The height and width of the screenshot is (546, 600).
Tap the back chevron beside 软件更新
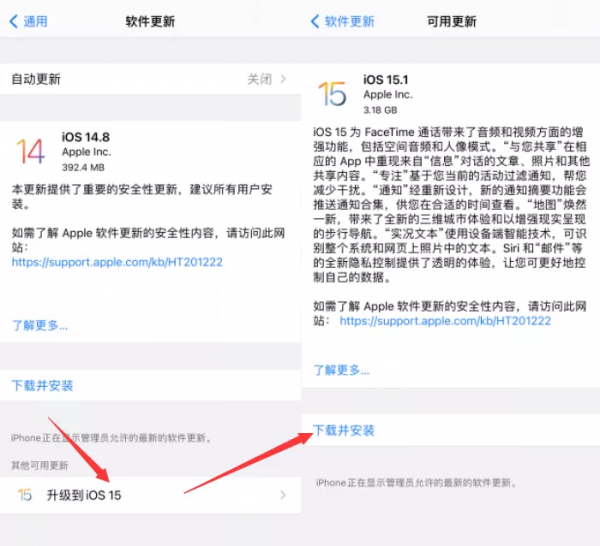coord(315,21)
